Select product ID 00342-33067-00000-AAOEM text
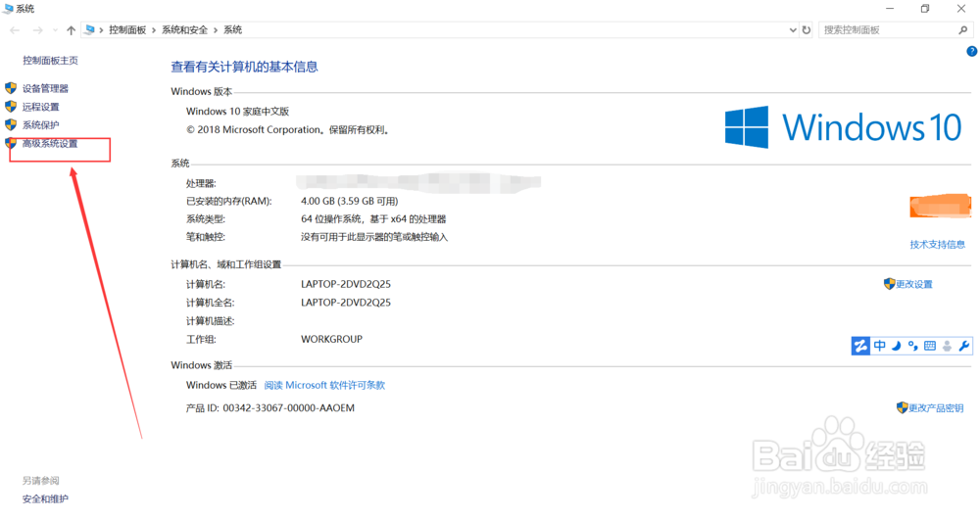The image size is (980, 520). [x=289, y=408]
